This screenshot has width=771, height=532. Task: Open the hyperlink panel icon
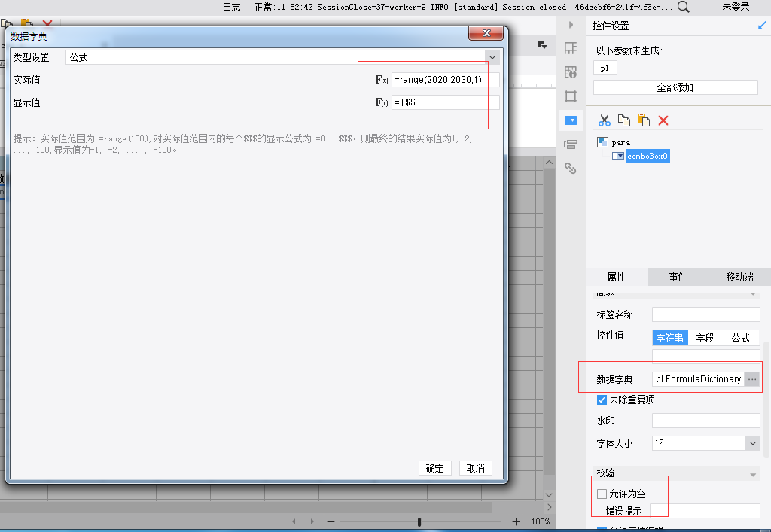[571, 169]
